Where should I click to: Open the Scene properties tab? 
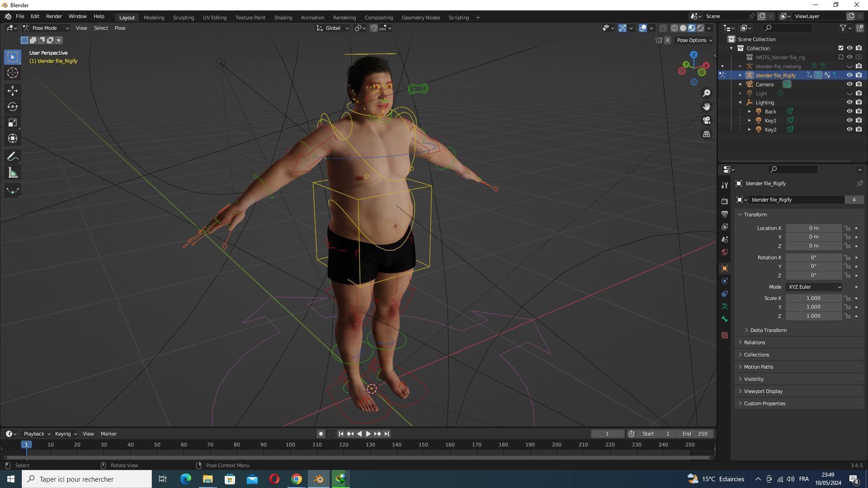point(725,239)
